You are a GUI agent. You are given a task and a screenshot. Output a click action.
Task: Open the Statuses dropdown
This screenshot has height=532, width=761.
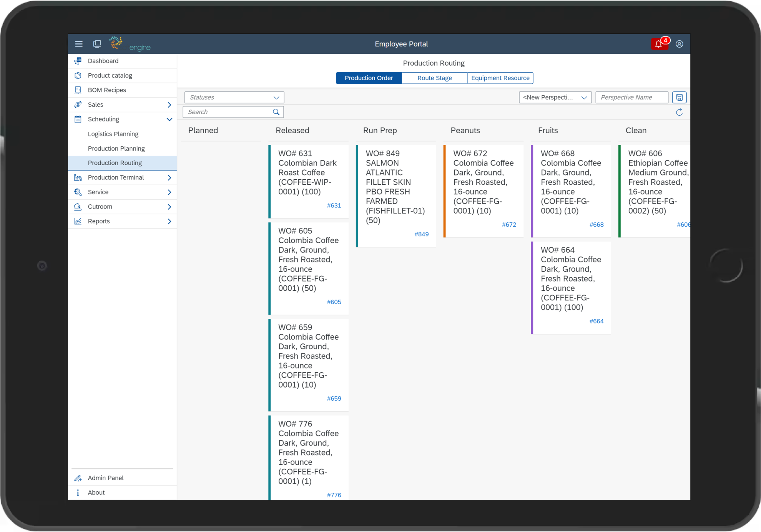point(234,97)
